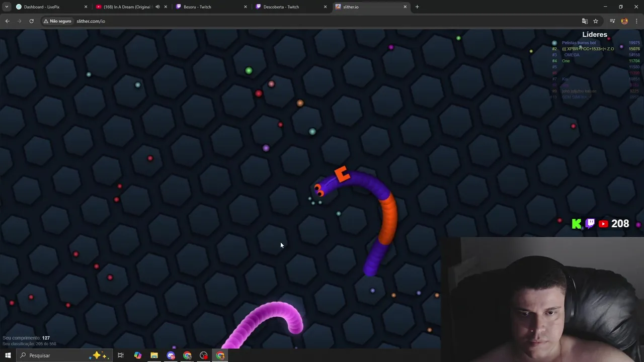Focus the address bar showing slither.com/io

coord(322,21)
